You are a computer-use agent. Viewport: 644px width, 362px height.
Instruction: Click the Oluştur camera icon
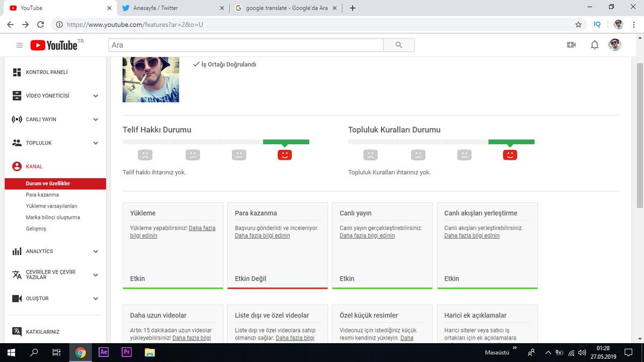click(17, 298)
